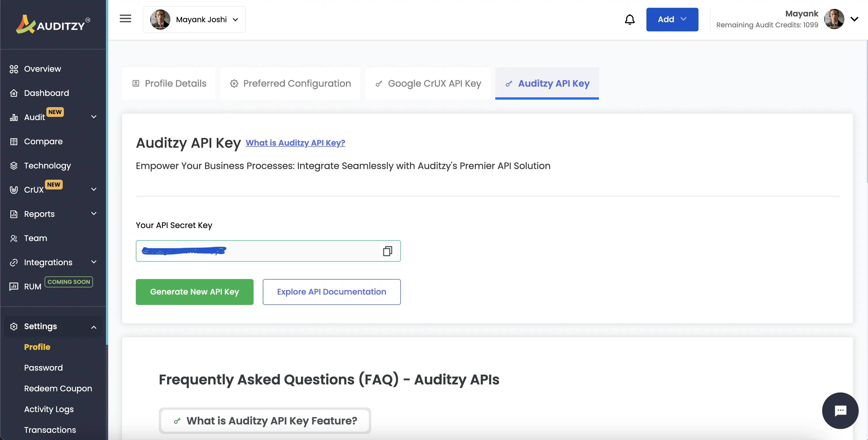The image size is (868, 440).
Task: Toggle the hamburger menu icon
Action: point(125,18)
